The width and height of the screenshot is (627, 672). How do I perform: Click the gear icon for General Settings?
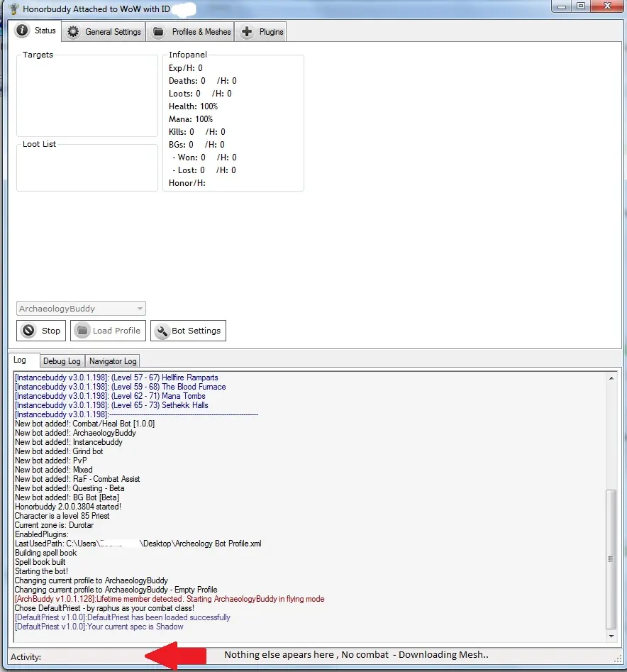tap(72, 32)
